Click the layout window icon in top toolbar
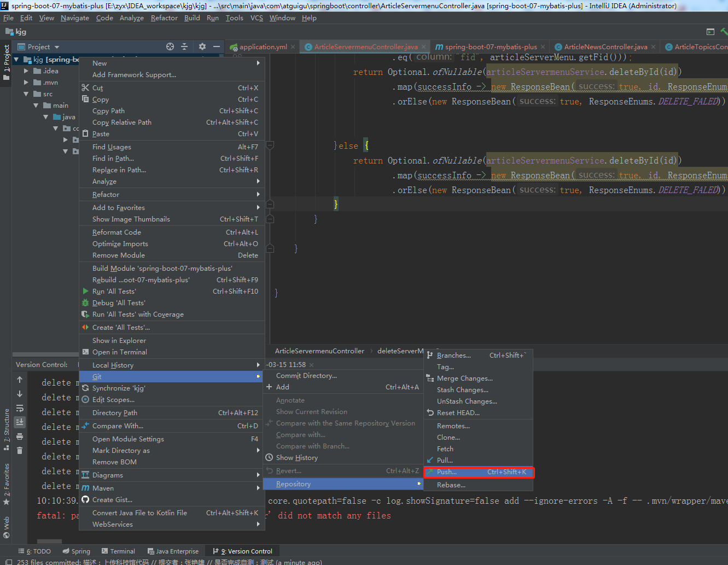This screenshot has height=565, width=728. (x=710, y=32)
